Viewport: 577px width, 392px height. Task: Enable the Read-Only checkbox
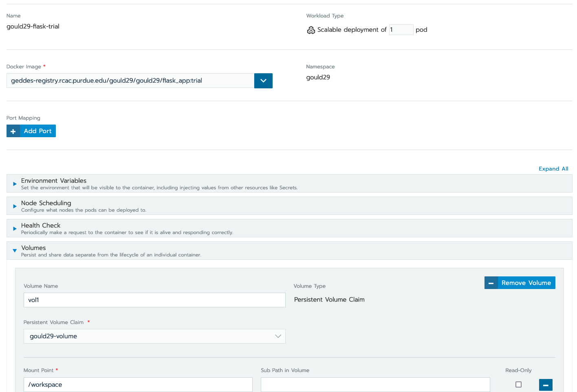click(518, 384)
